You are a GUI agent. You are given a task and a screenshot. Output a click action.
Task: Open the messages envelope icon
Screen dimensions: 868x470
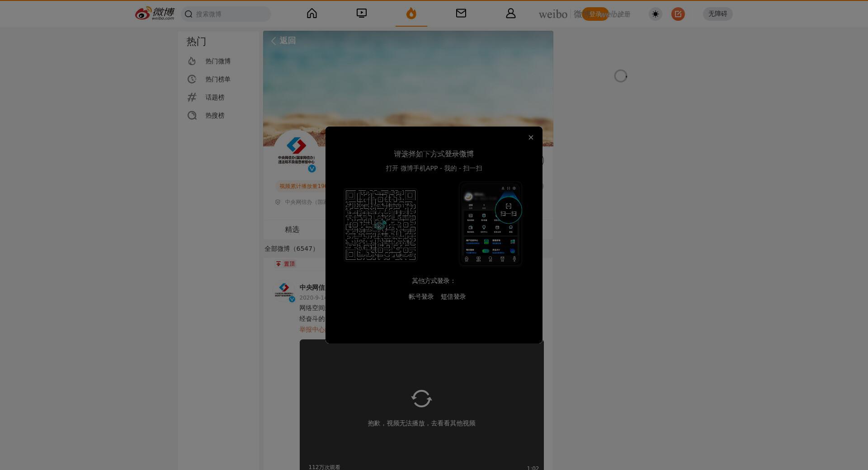click(461, 14)
